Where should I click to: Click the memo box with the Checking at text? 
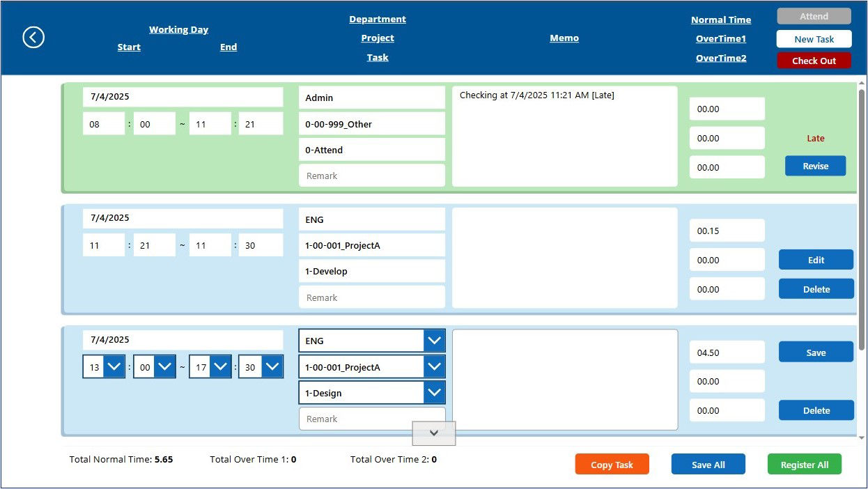coord(565,137)
